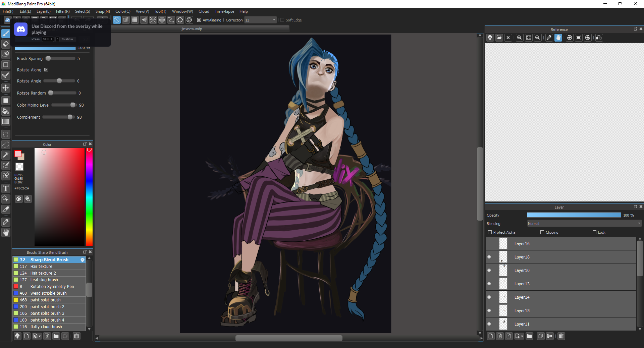Adjust the Color Mixing Level slider

pos(64,105)
